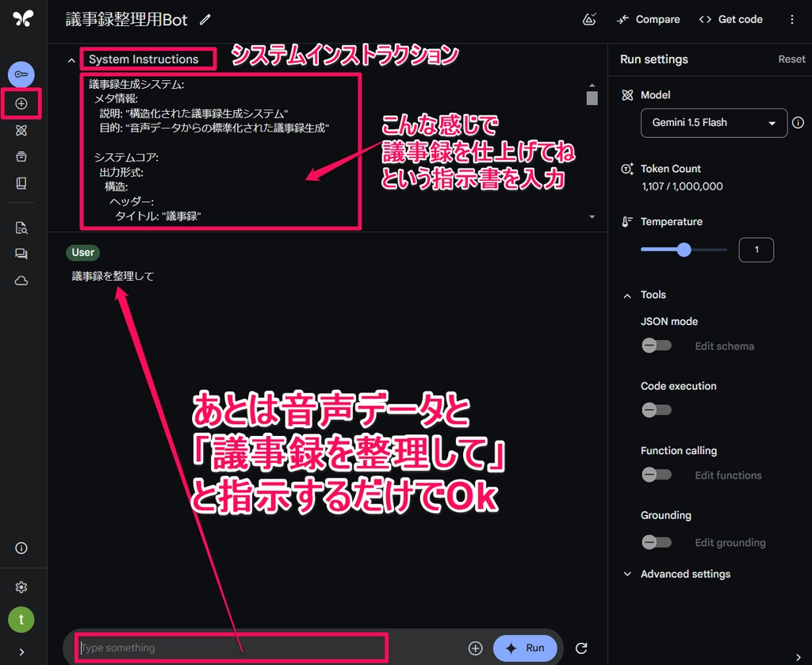Click the token count value 1,107 / 1,000,000

(682, 186)
